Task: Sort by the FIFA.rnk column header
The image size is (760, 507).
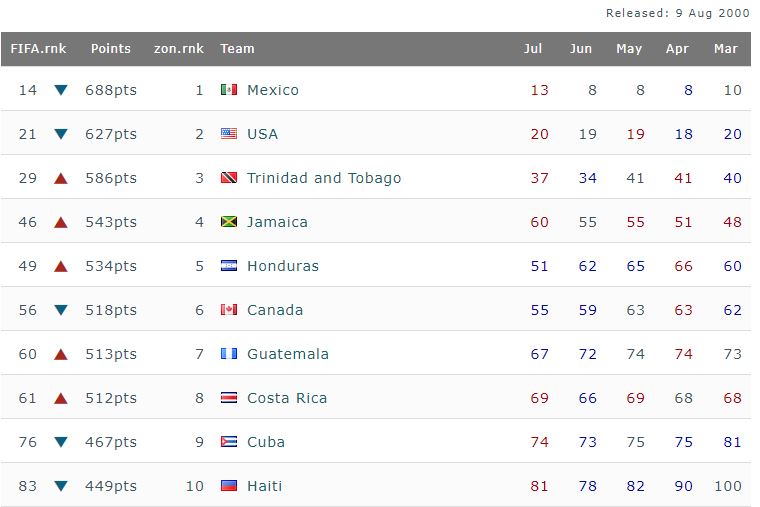Action: (x=37, y=48)
